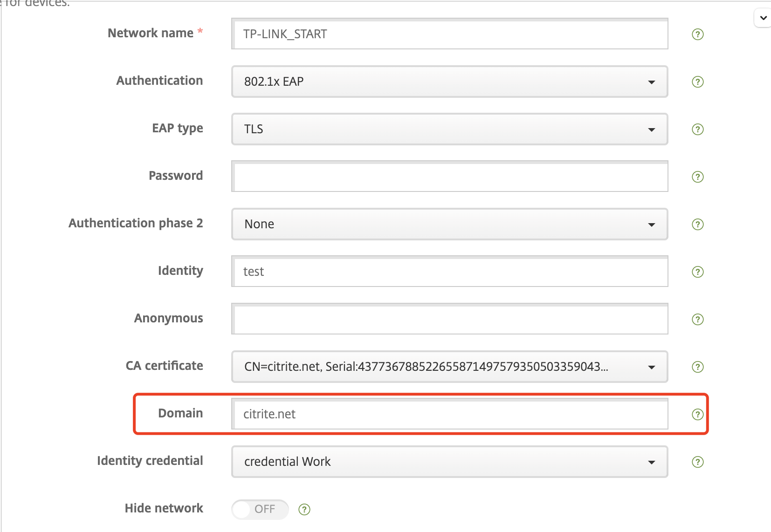Open the Identity field help icon
771x532 pixels.
coord(697,272)
